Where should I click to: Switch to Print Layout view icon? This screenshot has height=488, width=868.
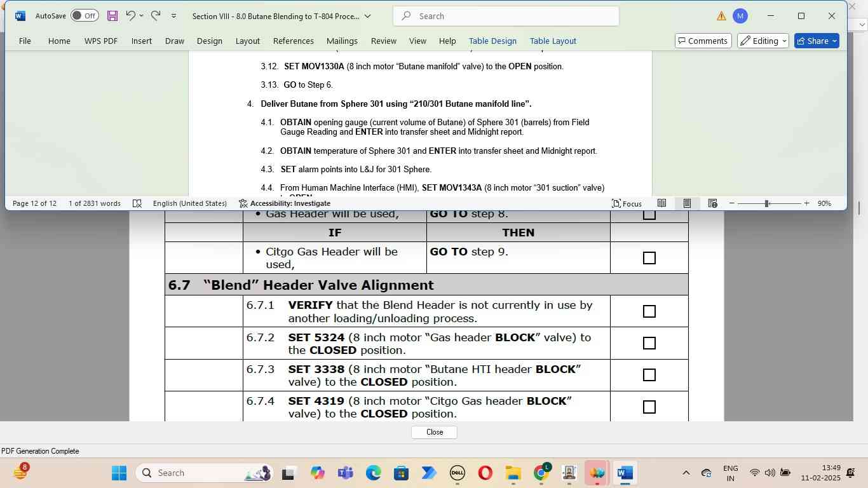pos(687,203)
